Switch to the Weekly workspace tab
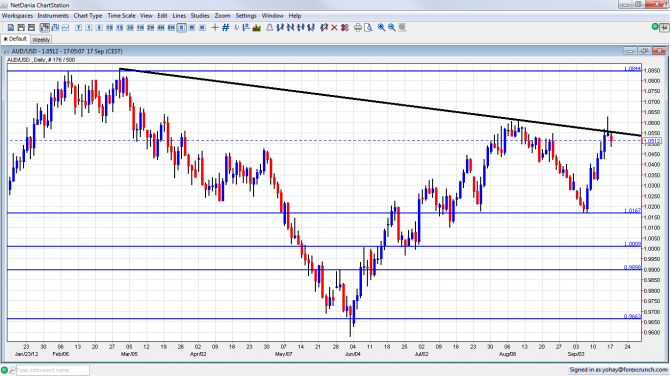The image size is (670, 376). 41,39
